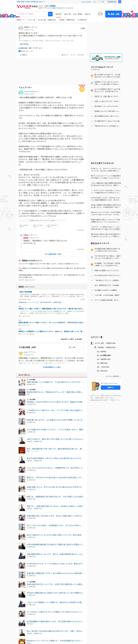Click the ふるさと納税でPayPayポイントもらえる link

[60, 8]
